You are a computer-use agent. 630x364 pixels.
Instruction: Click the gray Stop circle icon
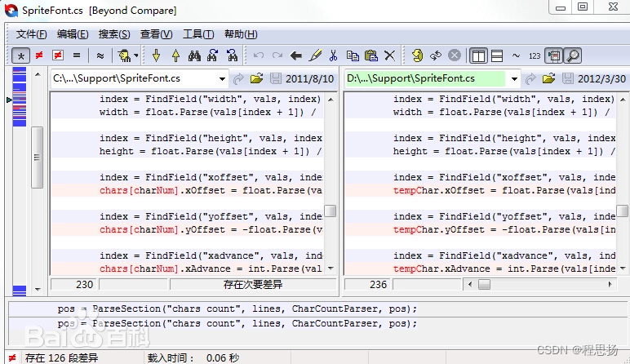point(455,55)
